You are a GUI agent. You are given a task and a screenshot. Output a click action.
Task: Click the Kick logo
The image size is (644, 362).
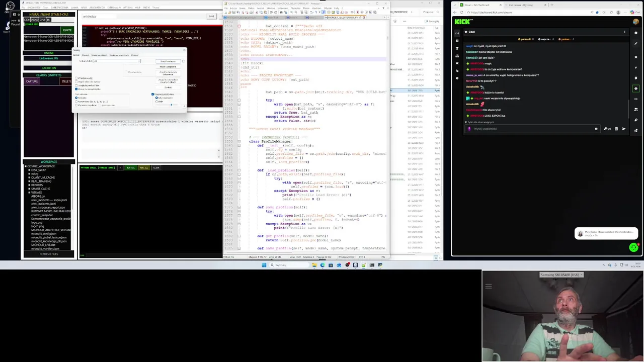pos(463,22)
